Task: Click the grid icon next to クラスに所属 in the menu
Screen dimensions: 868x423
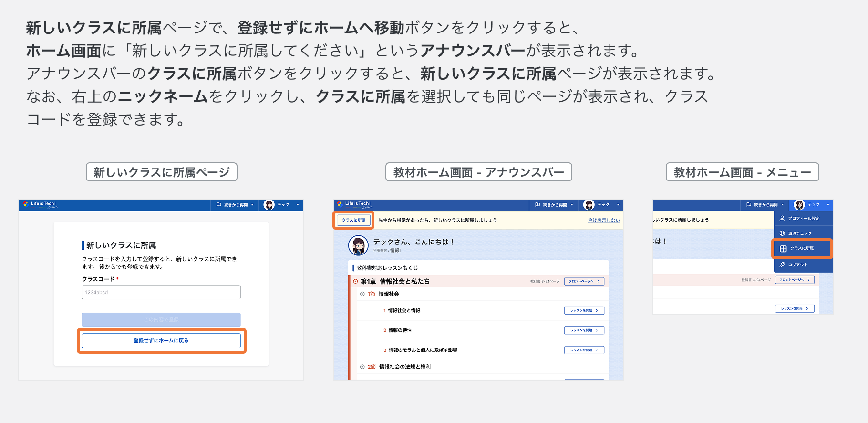Action: pyautogui.click(x=783, y=249)
